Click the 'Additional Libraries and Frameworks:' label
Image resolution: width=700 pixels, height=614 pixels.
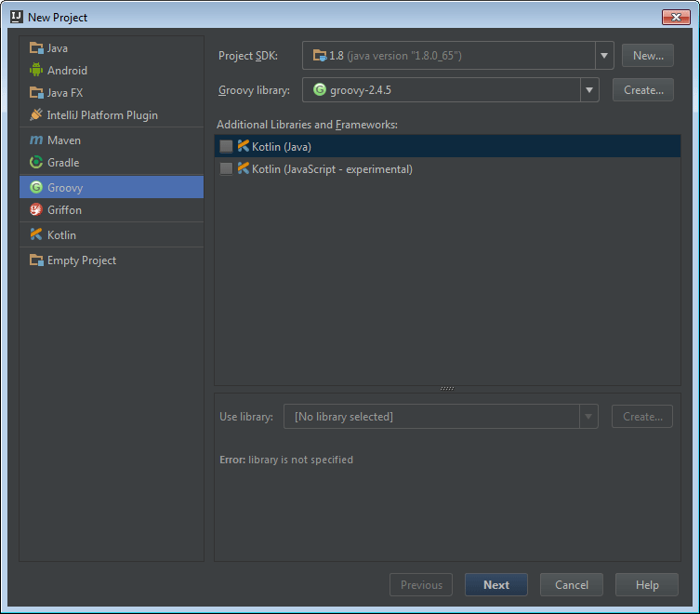(307, 125)
